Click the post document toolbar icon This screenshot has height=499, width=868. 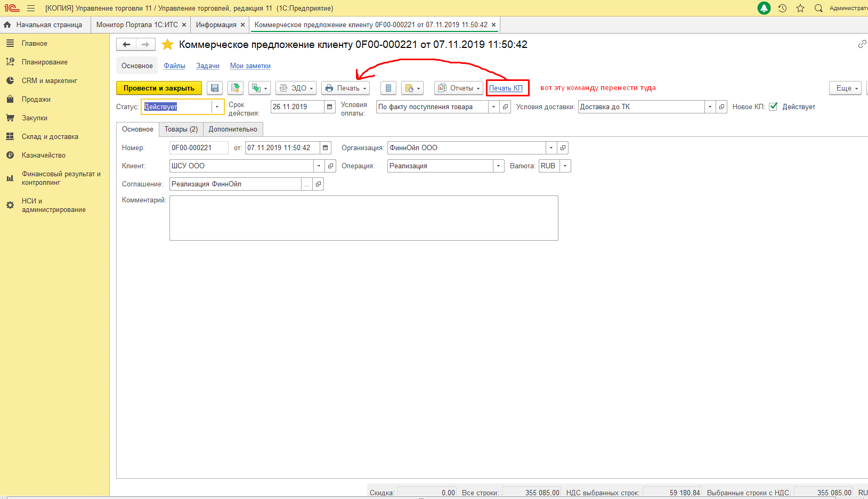coord(236,88)
